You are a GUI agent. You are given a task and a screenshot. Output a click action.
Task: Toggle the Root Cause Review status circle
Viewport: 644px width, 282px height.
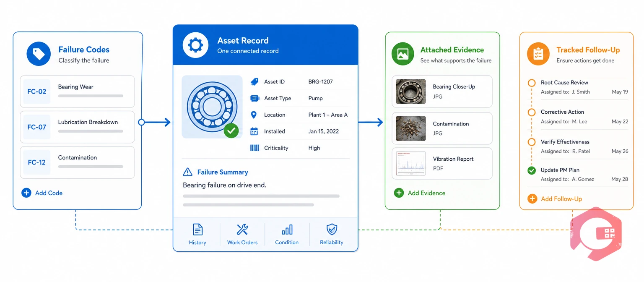(x=532, y=83)
